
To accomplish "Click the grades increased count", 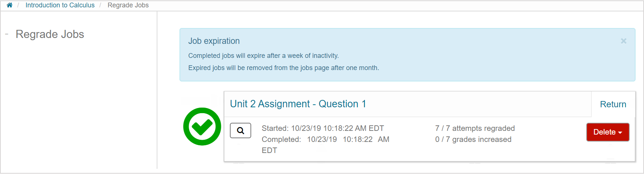I will coord(473,139).
